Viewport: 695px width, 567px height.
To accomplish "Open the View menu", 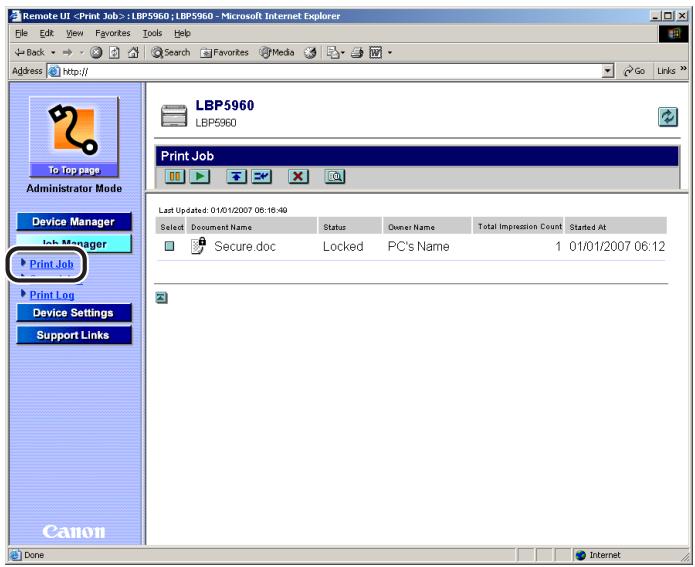I will 74,33.
